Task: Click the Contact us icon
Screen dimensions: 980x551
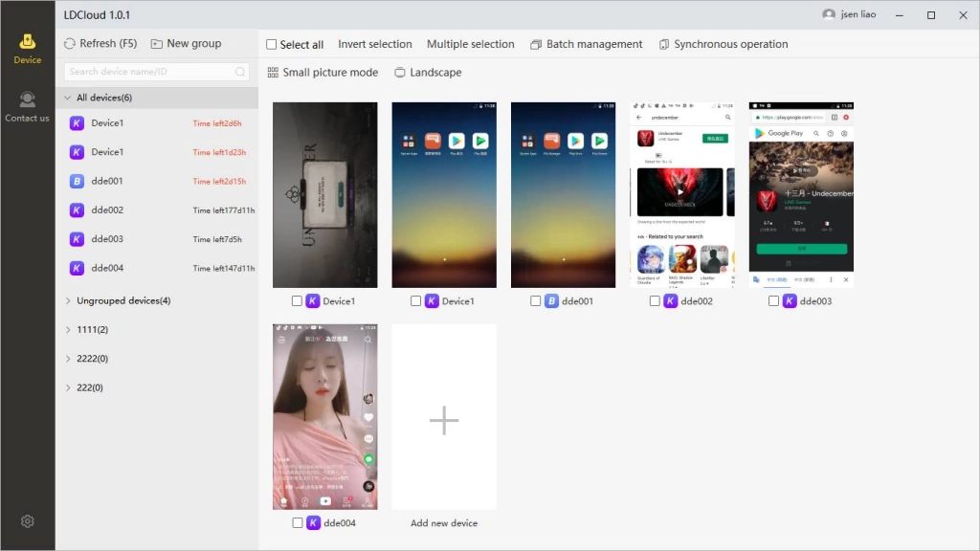Action: coord(27,100)
